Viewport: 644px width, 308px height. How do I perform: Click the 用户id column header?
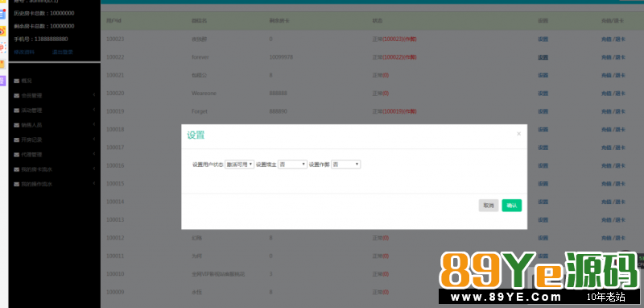(x=114, y=21)
